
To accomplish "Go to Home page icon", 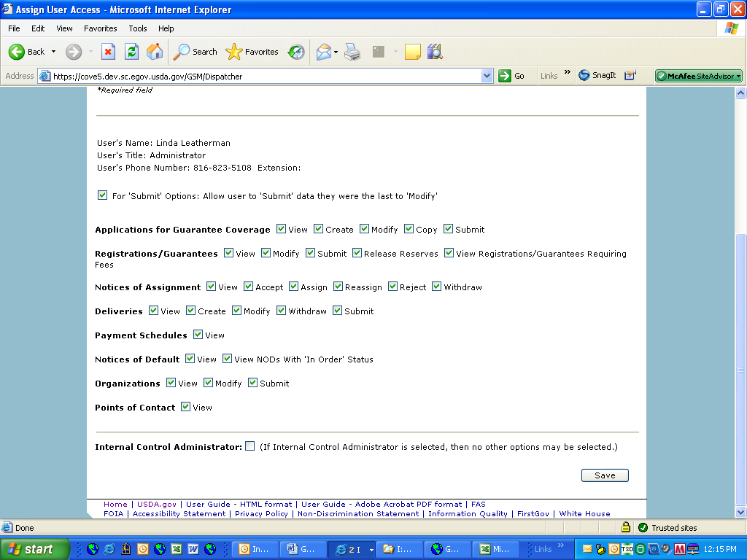I will [x=155, y=52].
